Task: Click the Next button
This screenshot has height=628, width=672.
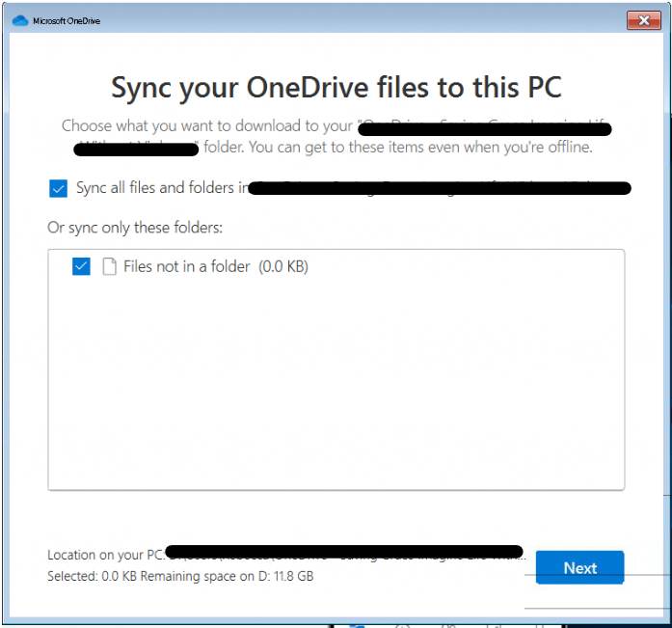Action: 579,567
